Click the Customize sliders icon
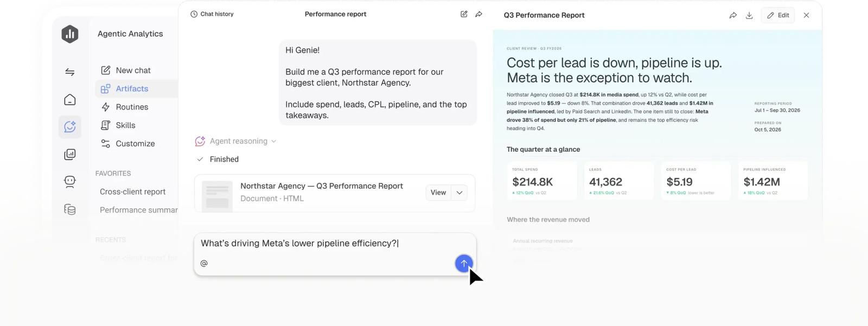This screenshot has height=326, width=868. point(106,144)
